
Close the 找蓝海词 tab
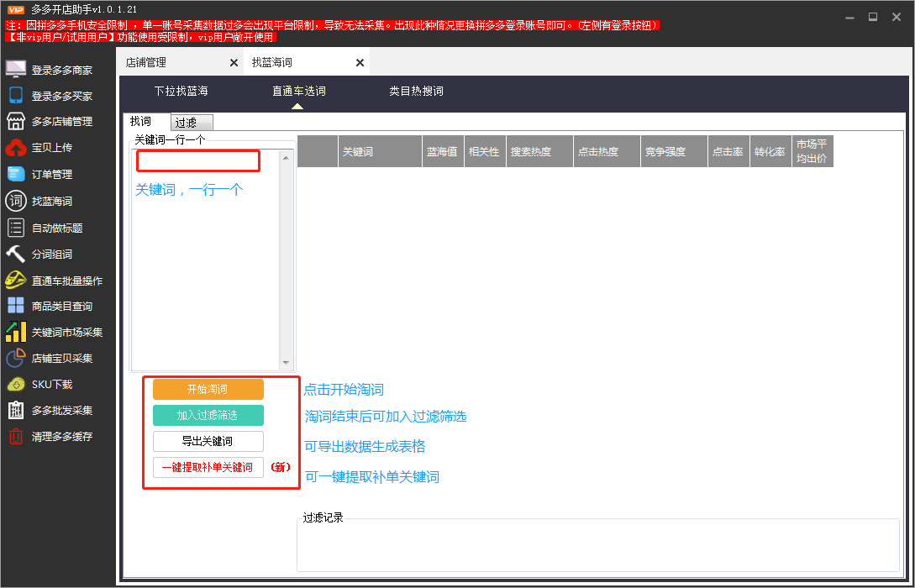click(360, 62)
